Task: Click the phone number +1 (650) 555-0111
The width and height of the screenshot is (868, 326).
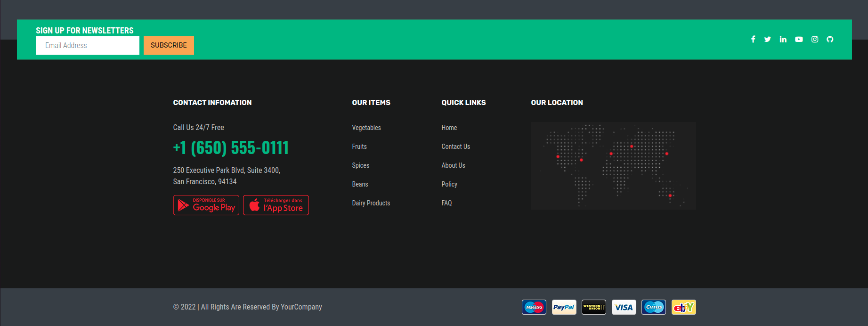Action: pyautogui.click(x=231, y=148)
